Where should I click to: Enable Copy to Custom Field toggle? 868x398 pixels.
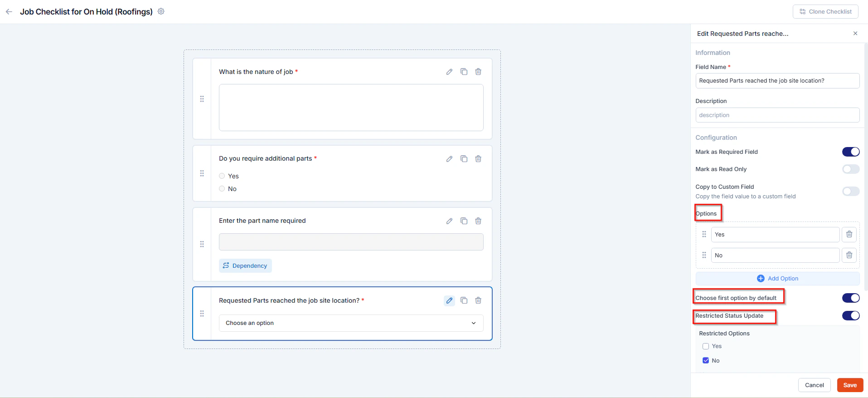coord(851,191)
